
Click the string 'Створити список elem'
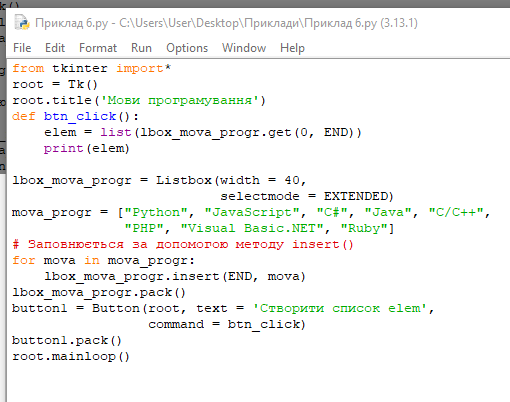340,308
